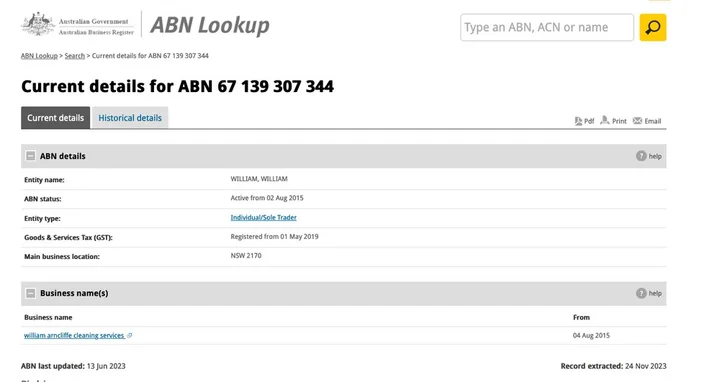The height and width of the screenshot is (382, 720).
Task: Click the NSW 2170 location value
Action: [x=246, y=256]
